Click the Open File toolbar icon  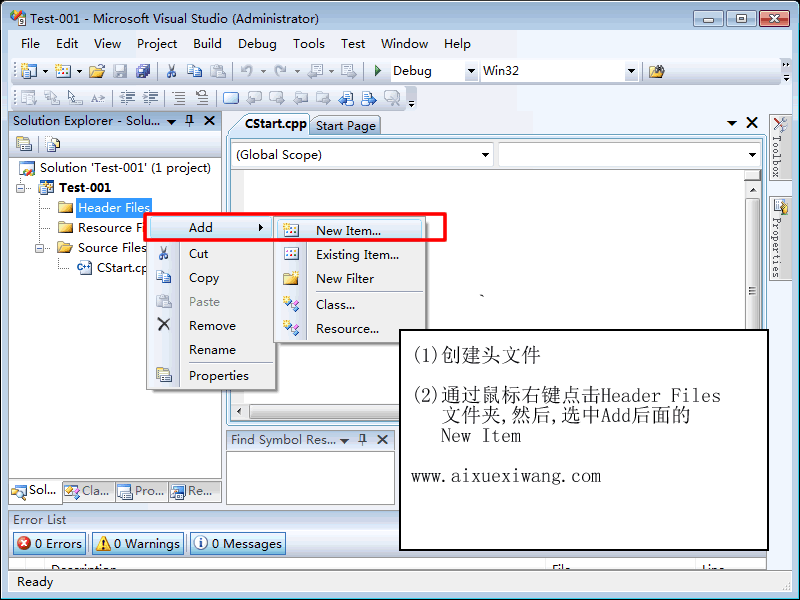[x=97, y=71]
